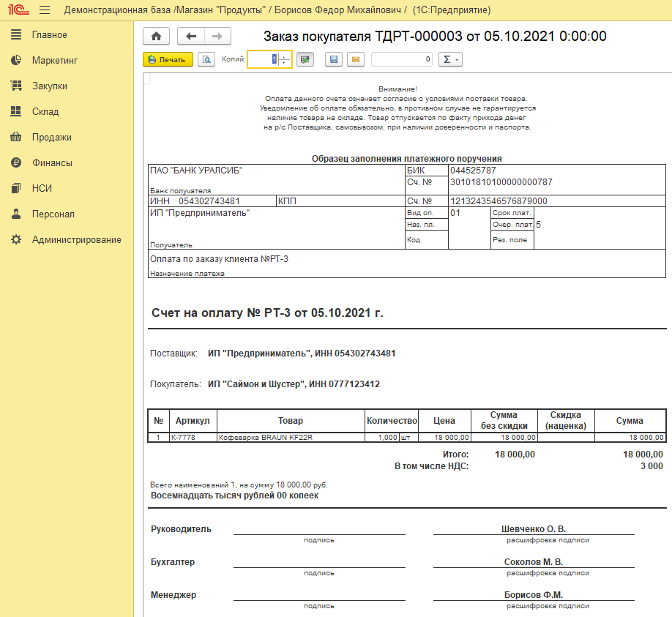Click the Печать button
Viewport: 672px width, 617px height.
point(168,59)
